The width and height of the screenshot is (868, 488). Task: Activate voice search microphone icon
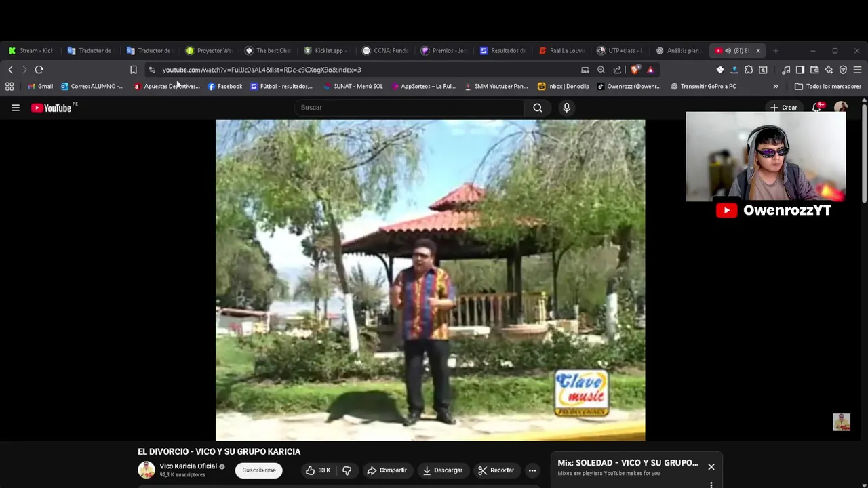click(566, 108)
